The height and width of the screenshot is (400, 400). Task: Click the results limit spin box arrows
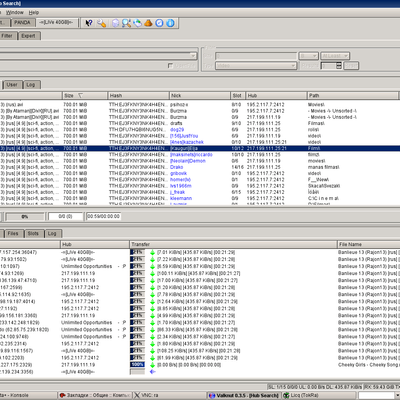click(x=339, y=66)
